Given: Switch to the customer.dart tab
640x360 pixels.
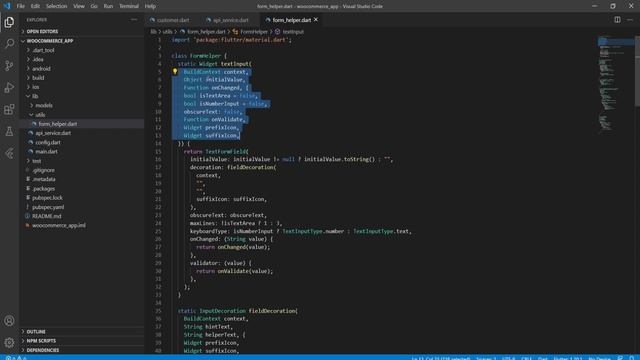Looking at the screenshot, I should [173, 20].
